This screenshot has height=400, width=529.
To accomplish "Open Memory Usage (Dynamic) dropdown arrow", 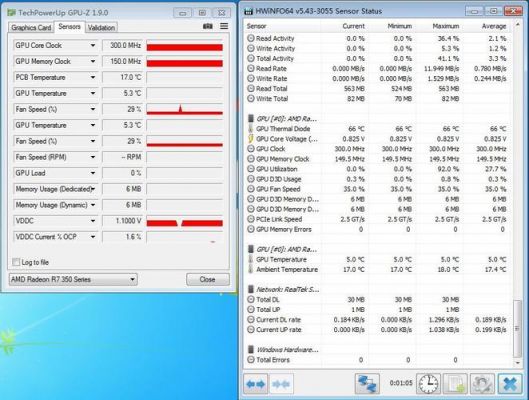I will click(93, 205).
